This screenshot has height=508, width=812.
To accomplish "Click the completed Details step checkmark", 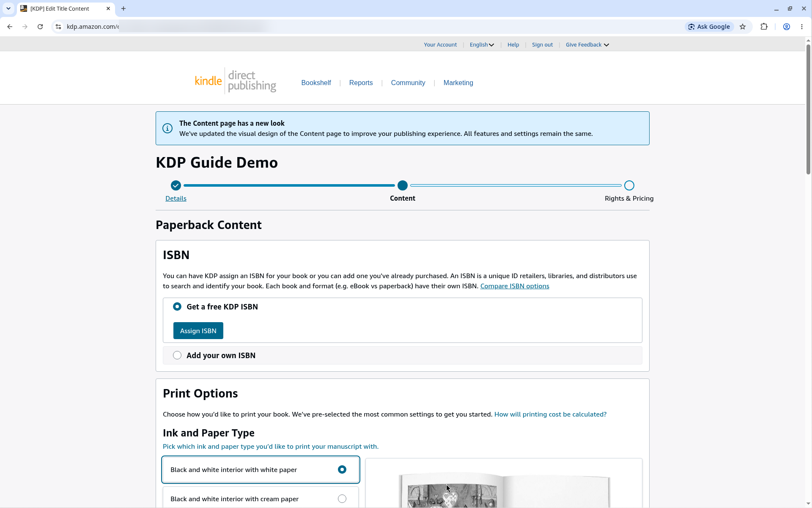I will (x=176, y=185).
